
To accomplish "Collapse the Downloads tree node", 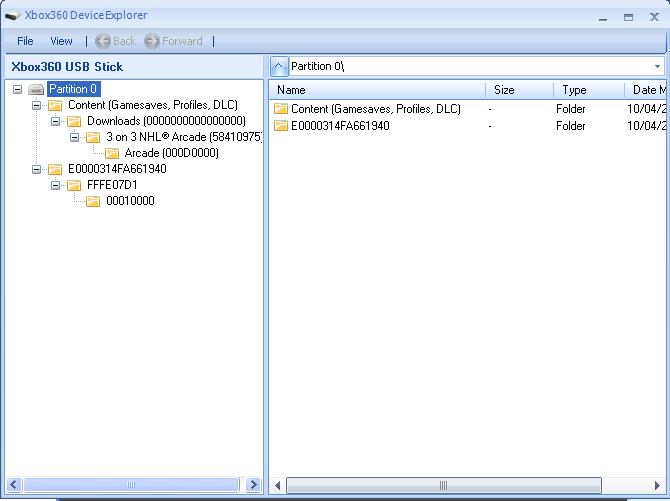I will pos(56,121).
